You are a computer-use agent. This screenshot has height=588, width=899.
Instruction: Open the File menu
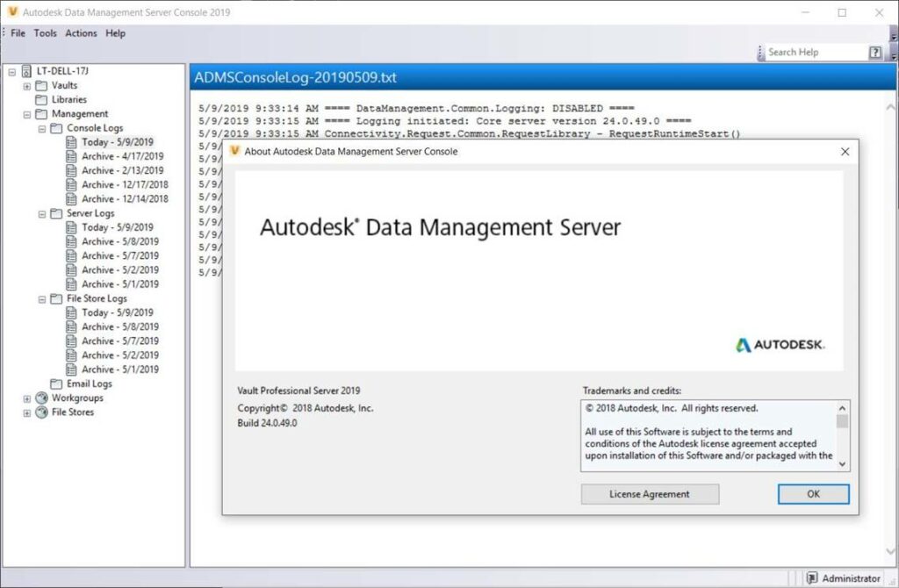(x=18, y=33)
